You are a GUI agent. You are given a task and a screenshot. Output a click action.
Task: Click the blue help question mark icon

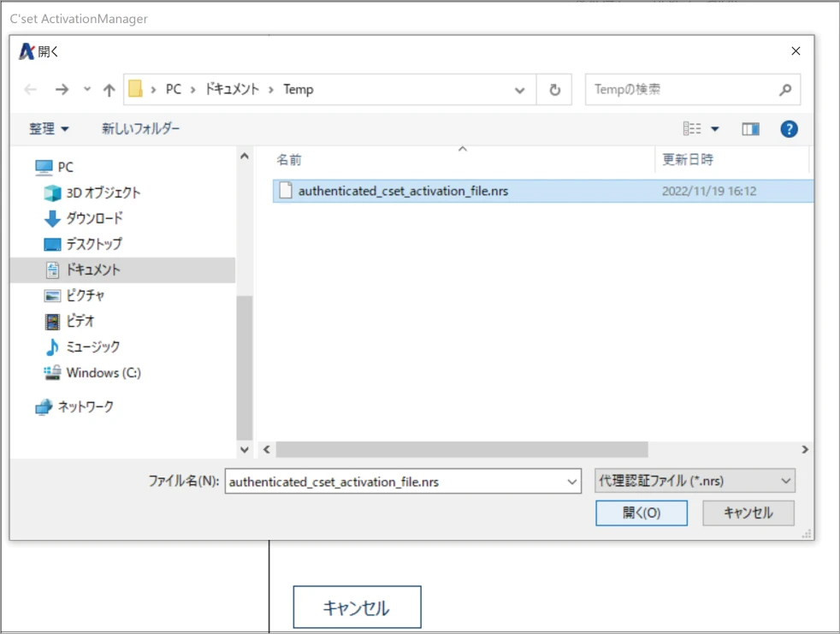coord(789,129)
